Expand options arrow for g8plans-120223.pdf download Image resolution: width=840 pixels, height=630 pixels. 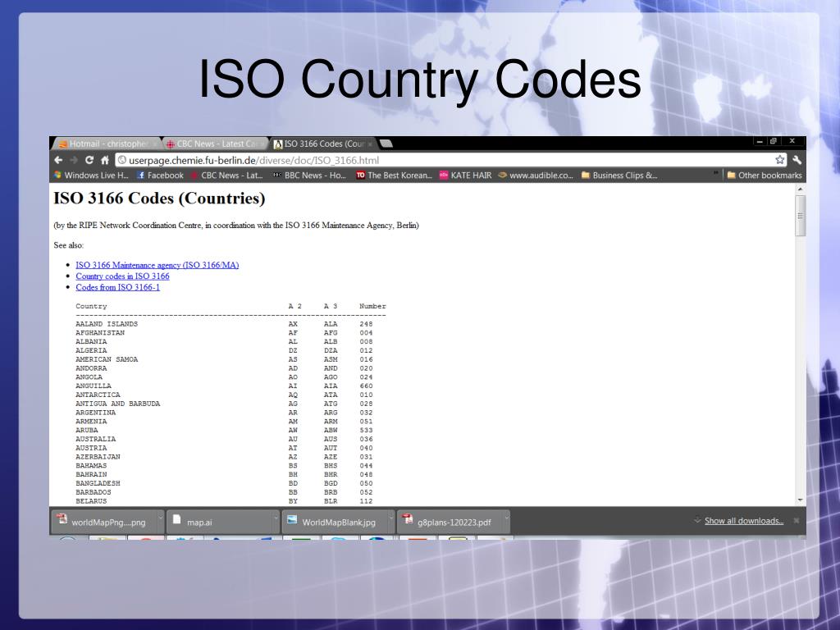pos(506,518)
